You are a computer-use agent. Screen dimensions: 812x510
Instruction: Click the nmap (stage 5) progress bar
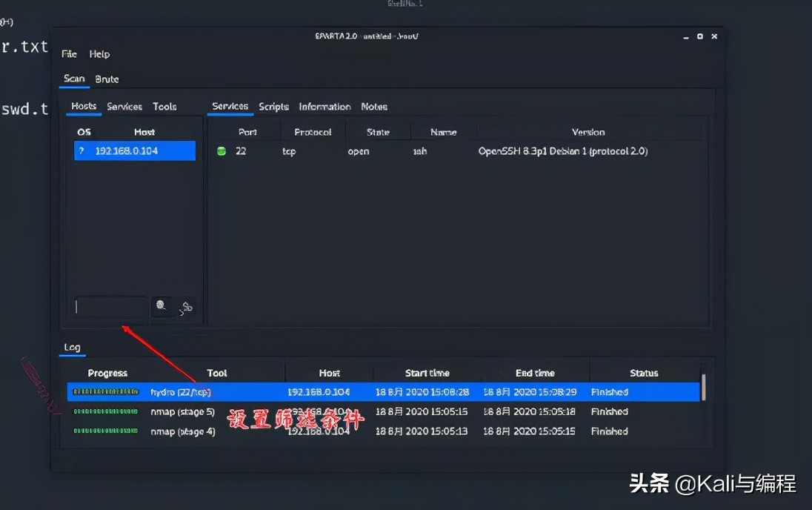click(106, 411)
